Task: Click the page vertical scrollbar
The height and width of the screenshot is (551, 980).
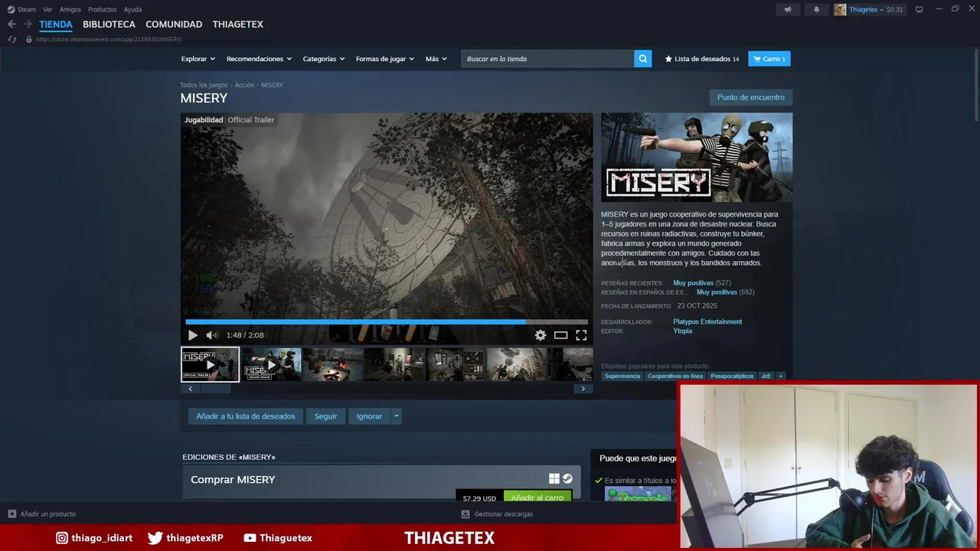Action: (975, 84)
